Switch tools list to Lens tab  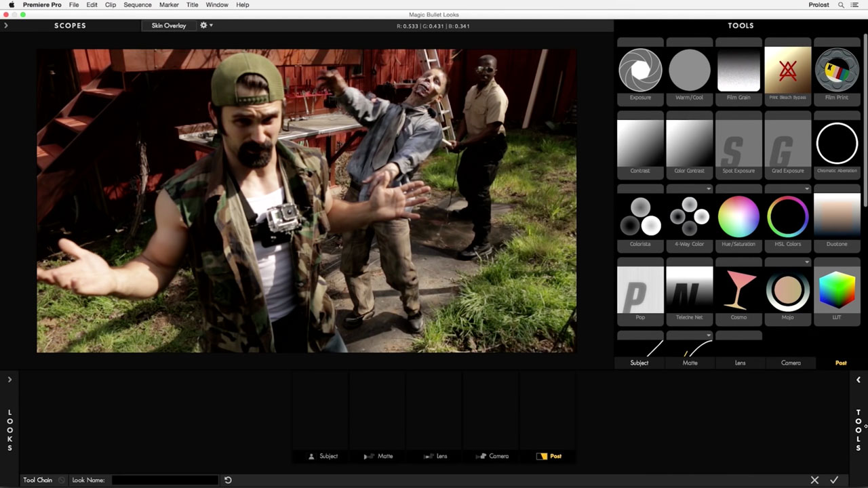pos(740,363)
